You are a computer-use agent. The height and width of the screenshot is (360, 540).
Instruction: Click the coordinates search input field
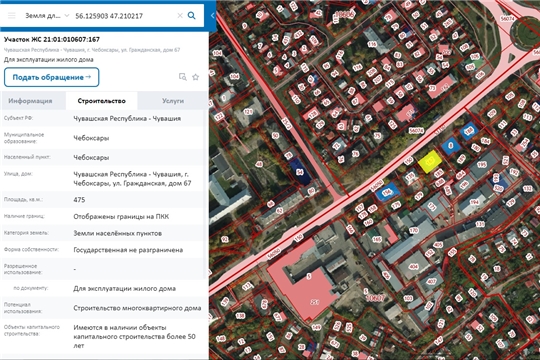pos(124,16)
